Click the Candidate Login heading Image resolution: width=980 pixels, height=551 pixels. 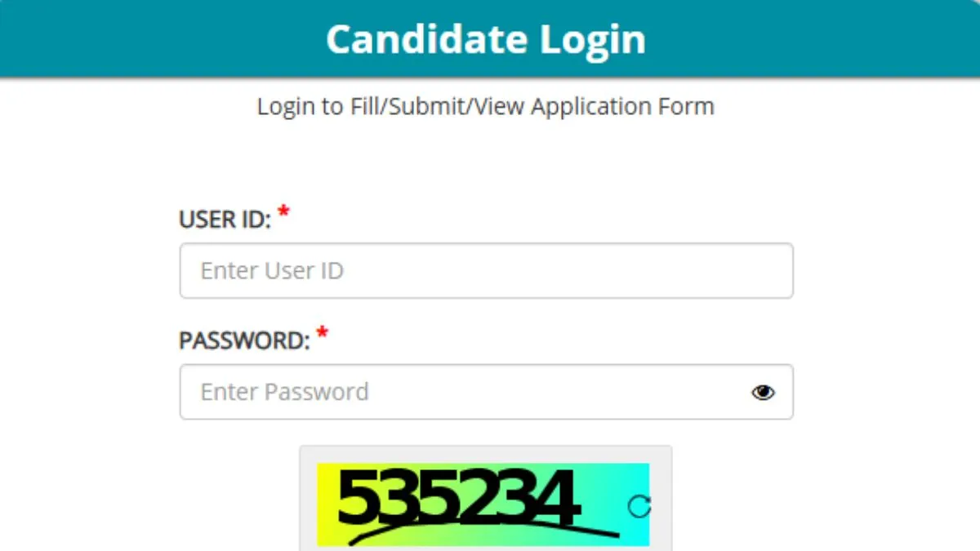486,39
